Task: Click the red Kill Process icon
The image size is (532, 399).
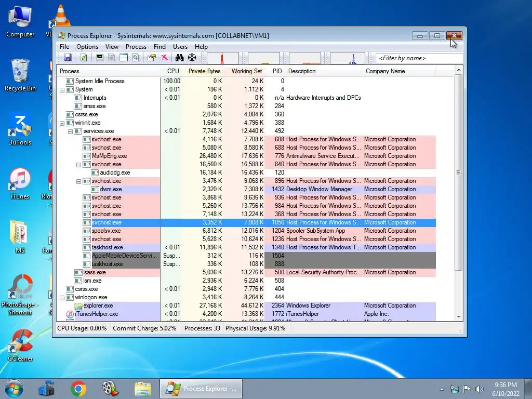Action: (x=164, y=58)
